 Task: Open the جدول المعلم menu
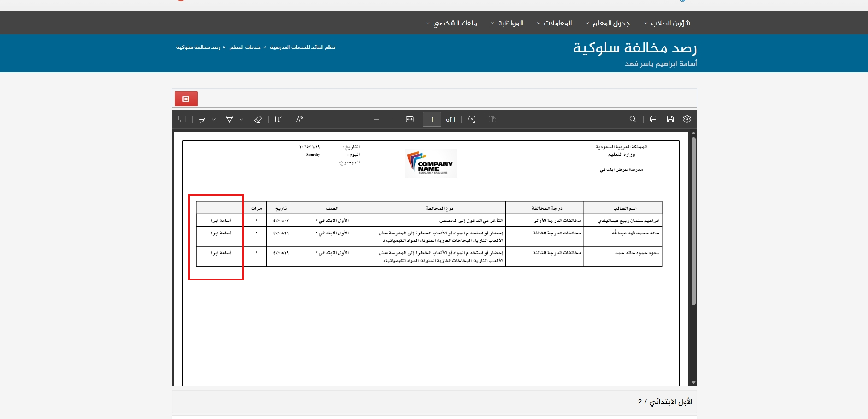[x=608, y=23]
